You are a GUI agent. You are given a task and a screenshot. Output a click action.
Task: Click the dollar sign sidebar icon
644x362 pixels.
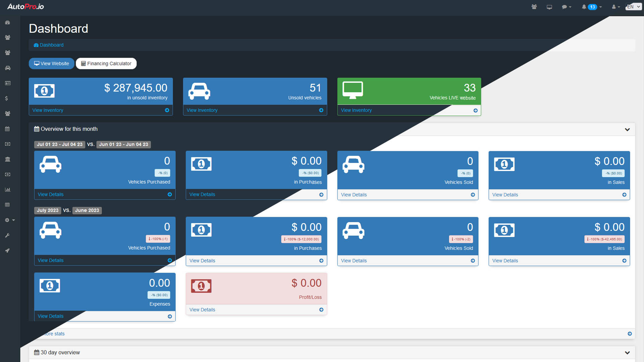pos(6,99)
